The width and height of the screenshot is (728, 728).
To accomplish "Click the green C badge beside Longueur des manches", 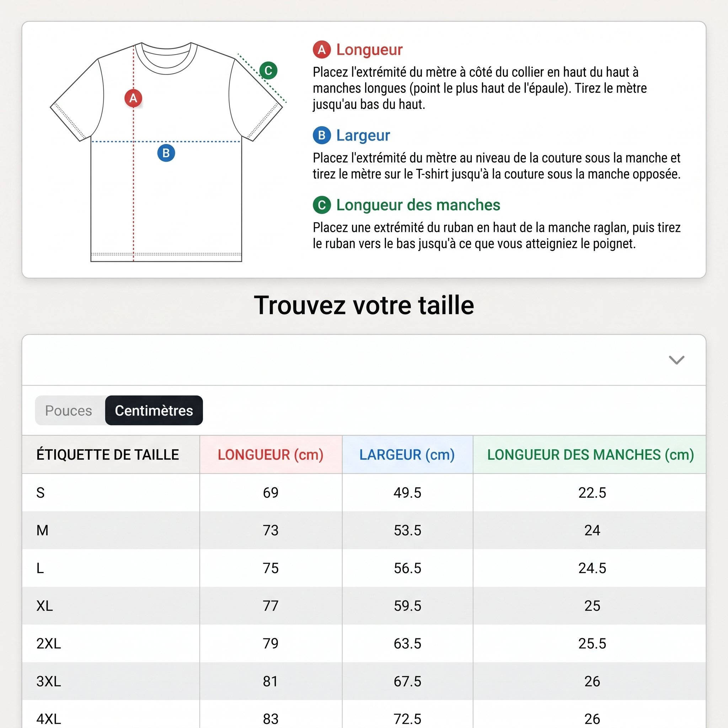I will 322,205.
